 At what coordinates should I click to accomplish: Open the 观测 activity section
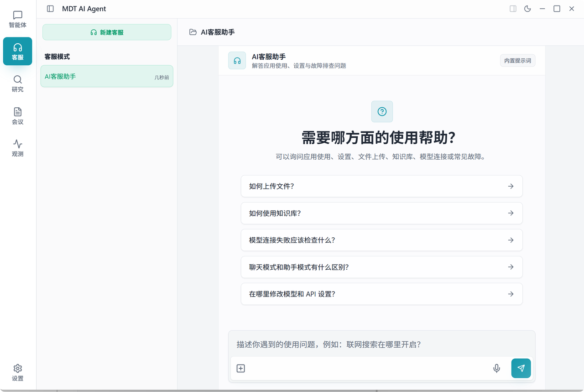coord(18,148)
